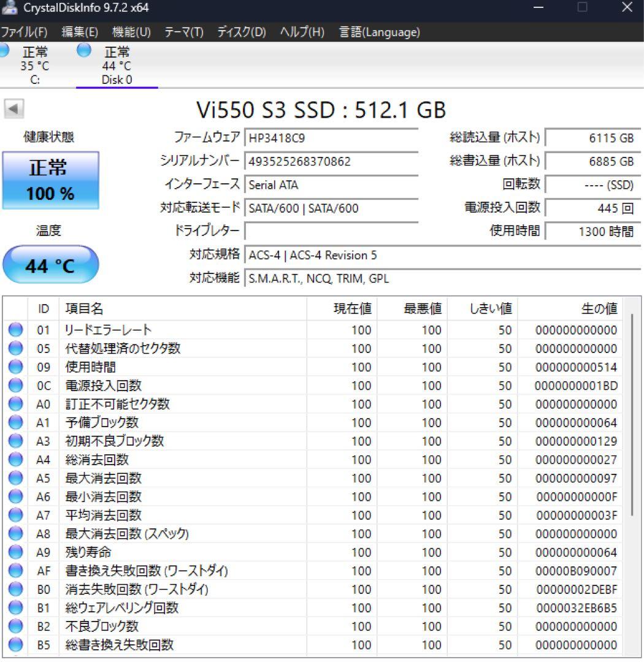Select the 初期不良ブロック数 attribute name
The height and width of the screenshot is (662, 644).
[114, 441]
